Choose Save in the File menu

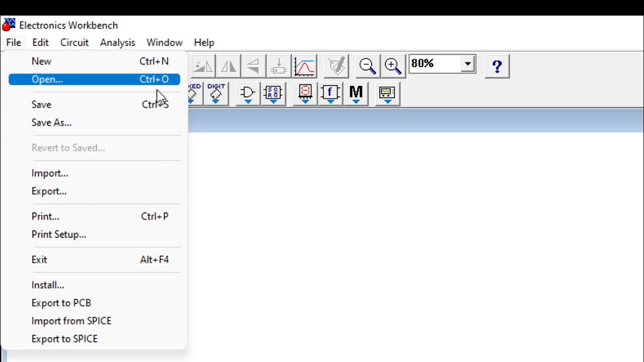pos(94,105)
